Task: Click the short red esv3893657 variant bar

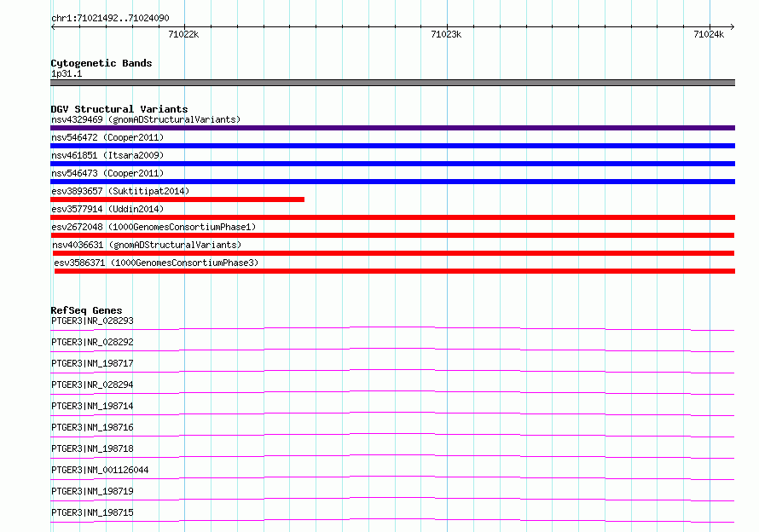Action: pos(177,199)
